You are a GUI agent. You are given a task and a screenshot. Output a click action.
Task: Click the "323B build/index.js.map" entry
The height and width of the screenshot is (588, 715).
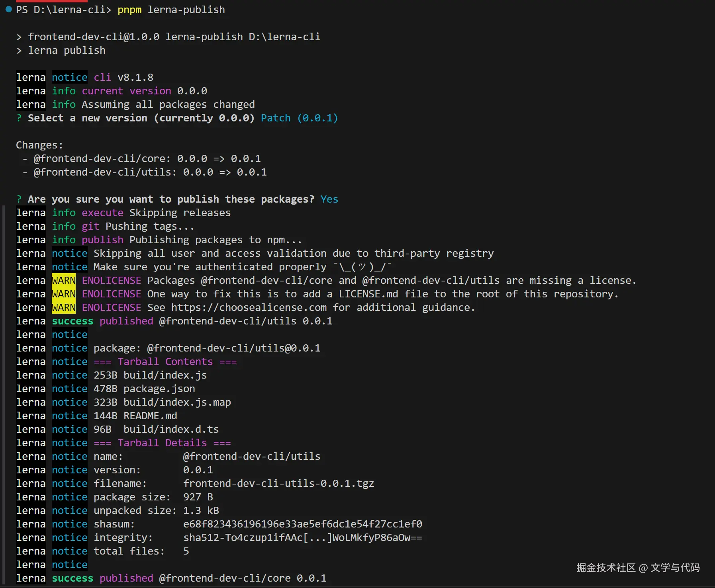click(x=162, y=402)
